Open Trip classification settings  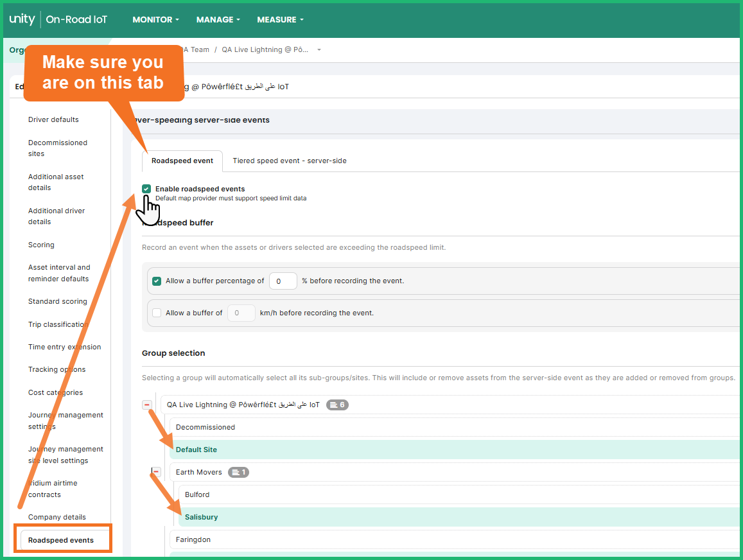[58, 324]
